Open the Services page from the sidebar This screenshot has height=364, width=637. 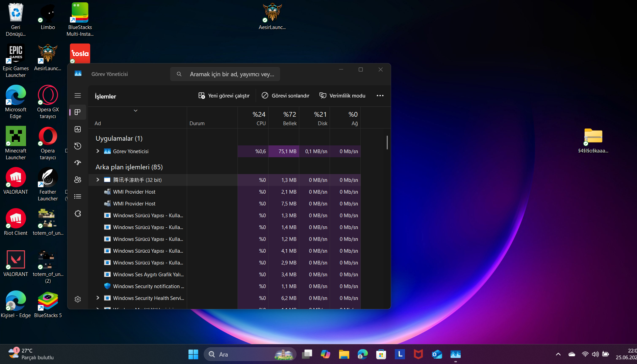(78, 214)
